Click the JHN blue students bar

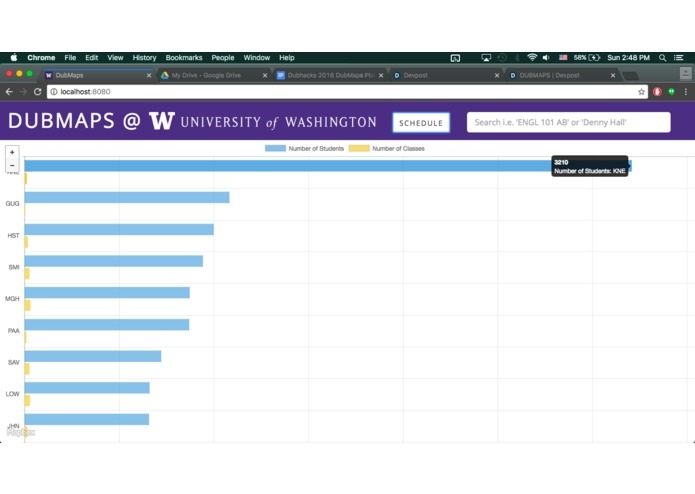point(87,420)
